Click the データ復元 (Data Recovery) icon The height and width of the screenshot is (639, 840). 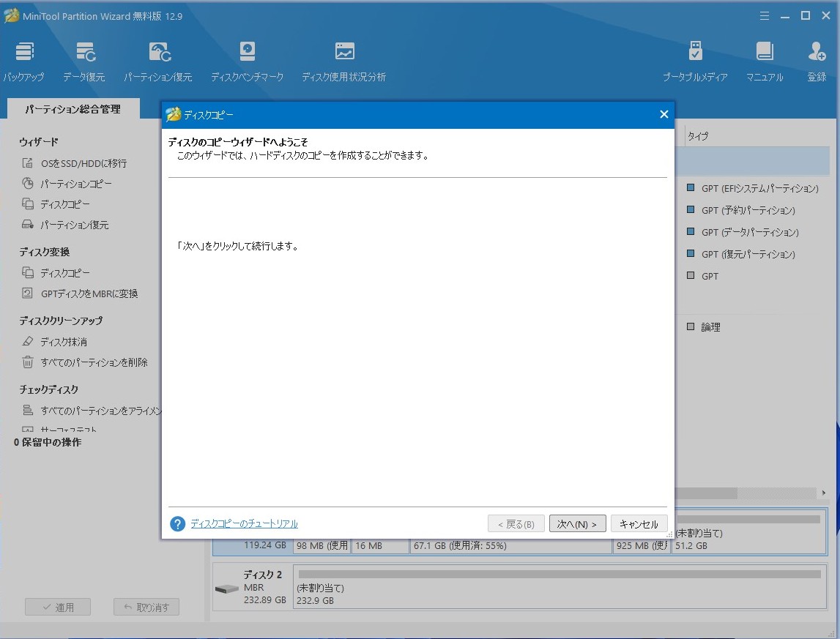point(84,53)
